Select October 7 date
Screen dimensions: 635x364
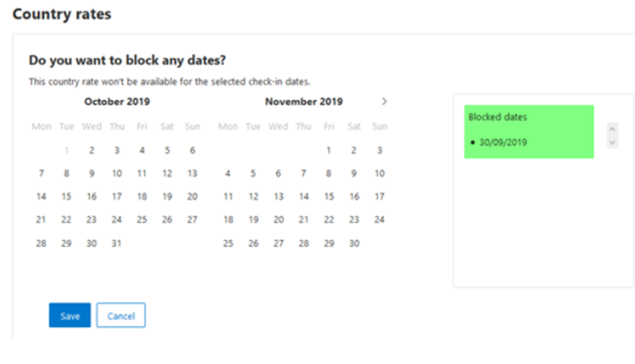tap(41, 174)
